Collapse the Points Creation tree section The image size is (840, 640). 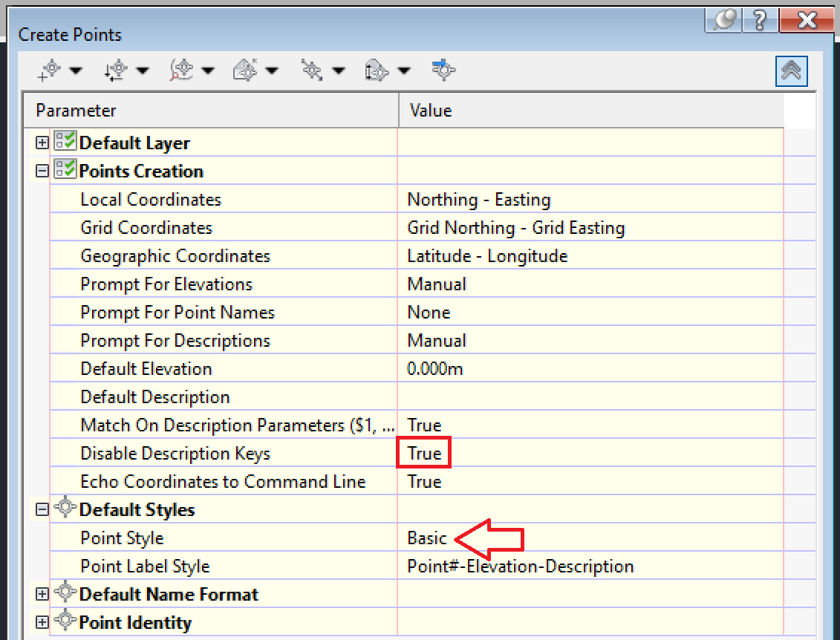[42, 170]
